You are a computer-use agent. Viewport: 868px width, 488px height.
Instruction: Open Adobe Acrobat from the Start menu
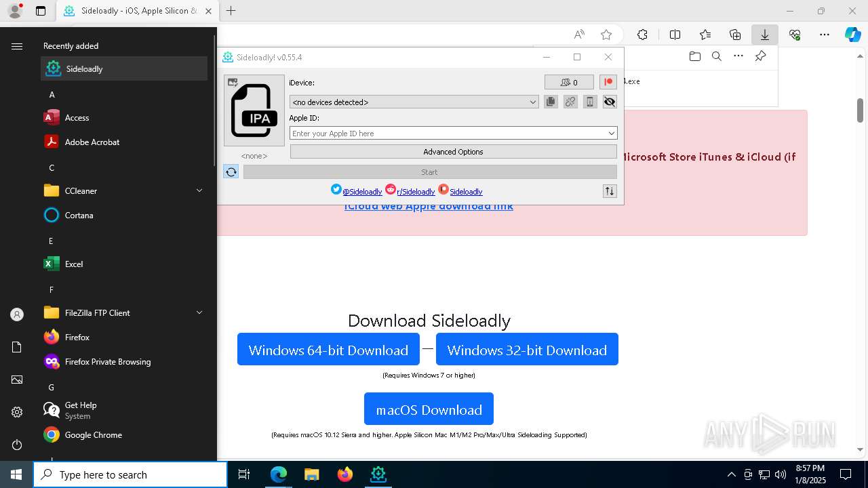124,142
